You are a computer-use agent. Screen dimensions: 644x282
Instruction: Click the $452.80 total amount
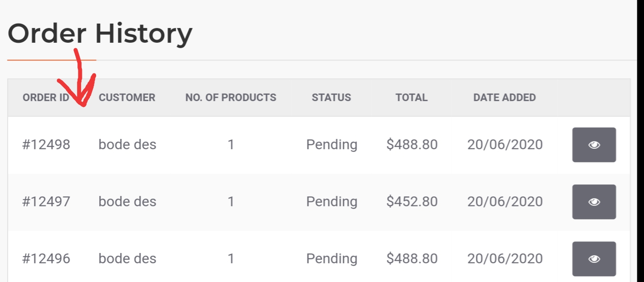tap(412, 202)
